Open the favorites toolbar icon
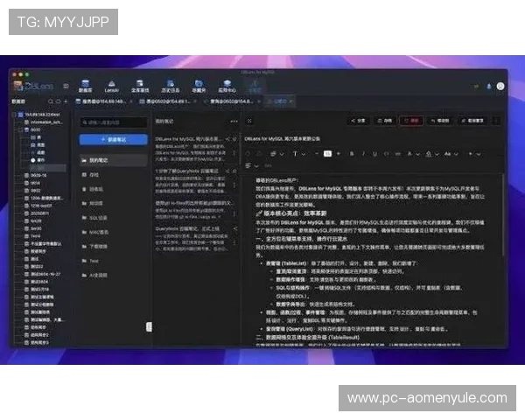 [199, 86]
